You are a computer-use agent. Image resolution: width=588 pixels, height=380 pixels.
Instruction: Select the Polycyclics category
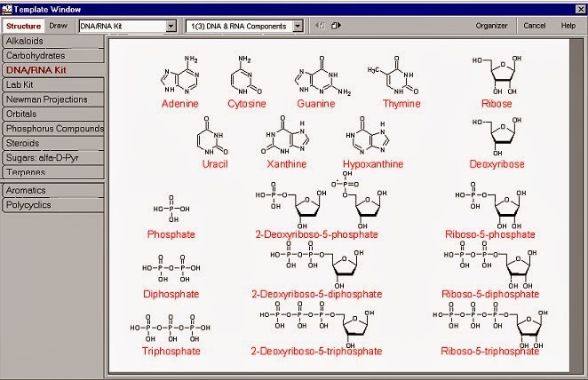[x=53, y=205]
